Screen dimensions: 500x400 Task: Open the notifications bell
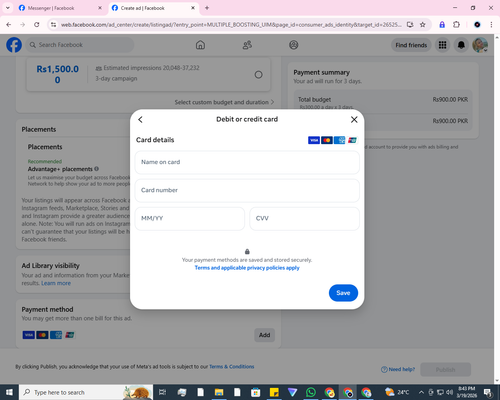click(461, 45)
